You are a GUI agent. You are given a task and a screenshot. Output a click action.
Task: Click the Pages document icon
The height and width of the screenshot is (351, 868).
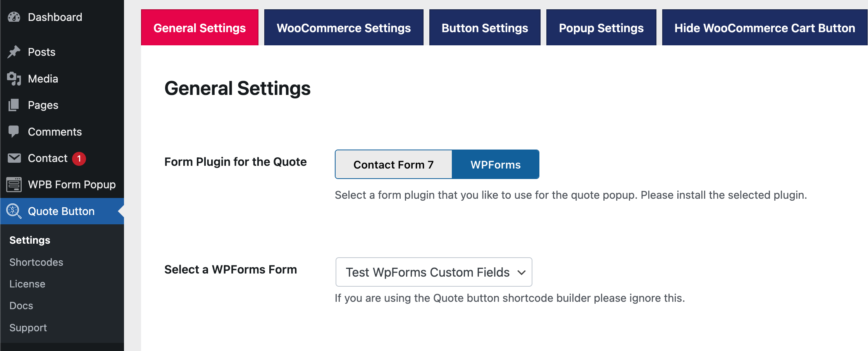(14, 105)
